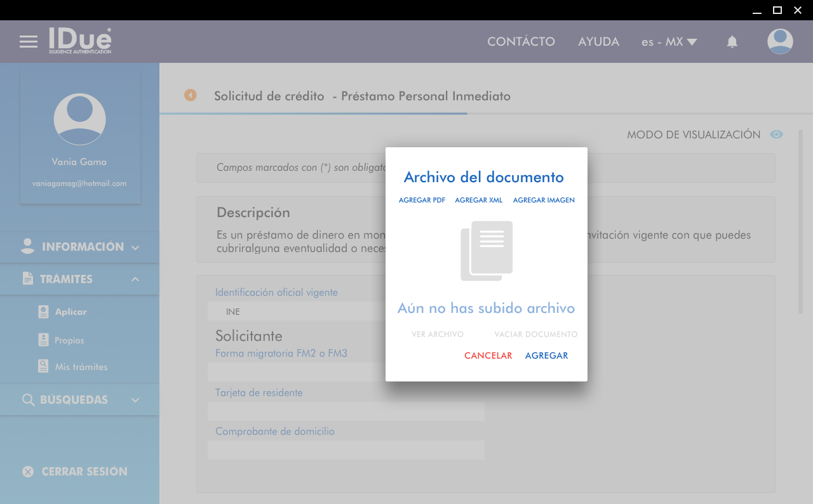Click the notification bell icon
The height and width of the screenshot is (504, 813).
point(732,42)
